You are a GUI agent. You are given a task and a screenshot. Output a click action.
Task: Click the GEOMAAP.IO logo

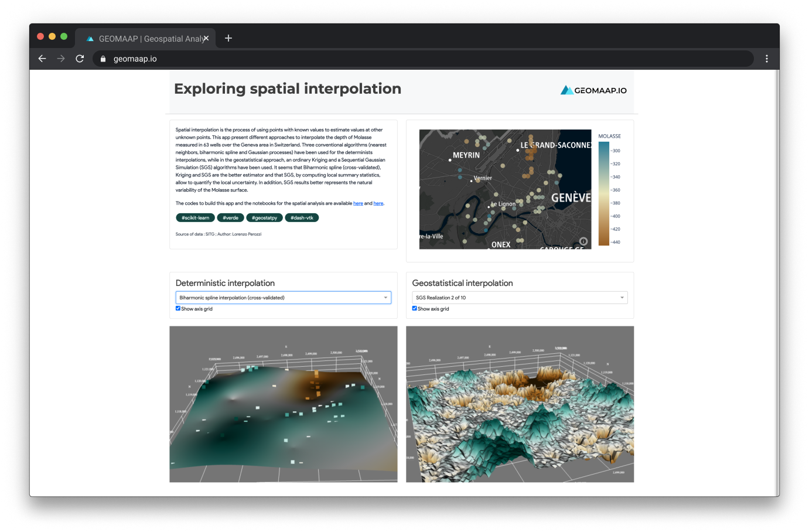pos(593,90)
